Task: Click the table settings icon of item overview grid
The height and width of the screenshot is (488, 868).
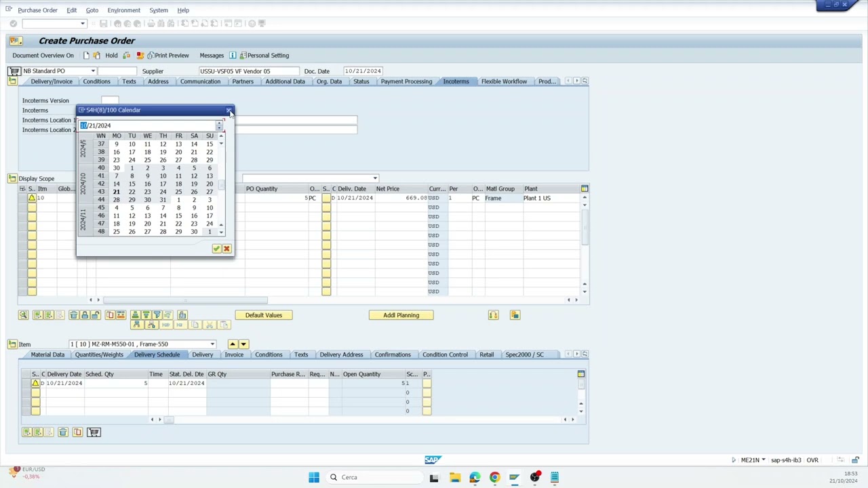Action: [585, 188]
